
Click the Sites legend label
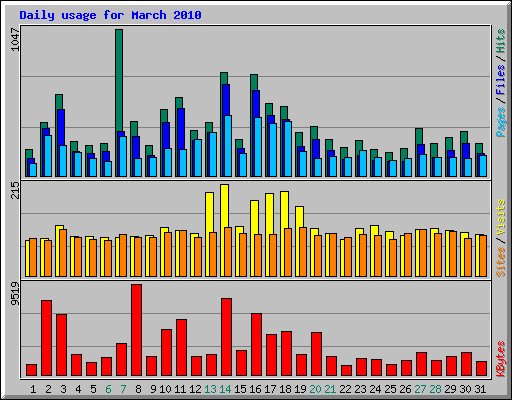[x=500, y=262]
